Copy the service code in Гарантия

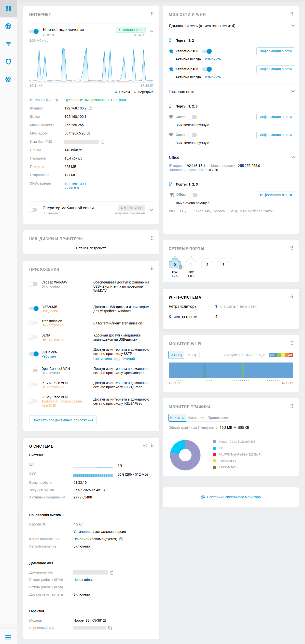[x=110, y=628]
